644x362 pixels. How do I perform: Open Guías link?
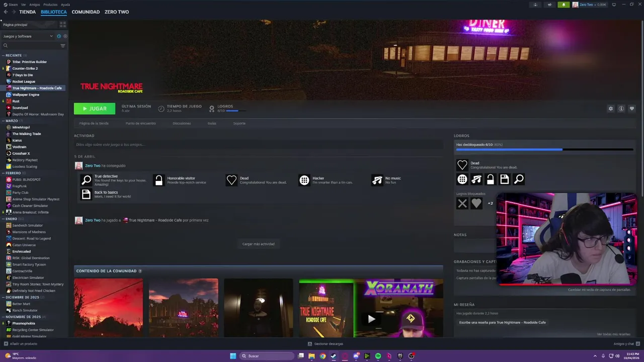coord(212,123)
